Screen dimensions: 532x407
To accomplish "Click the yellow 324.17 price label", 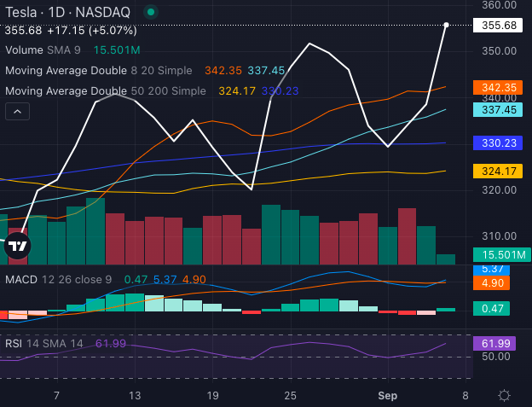I will (x=499, y=172).
